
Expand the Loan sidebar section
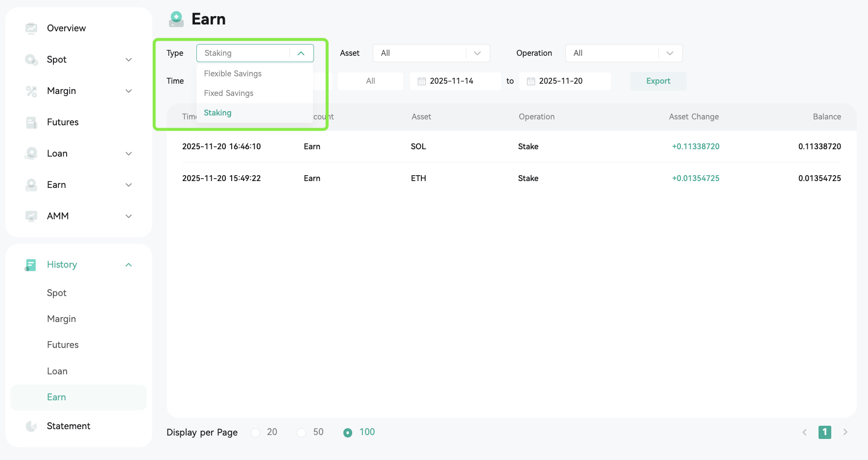point(129,154)
